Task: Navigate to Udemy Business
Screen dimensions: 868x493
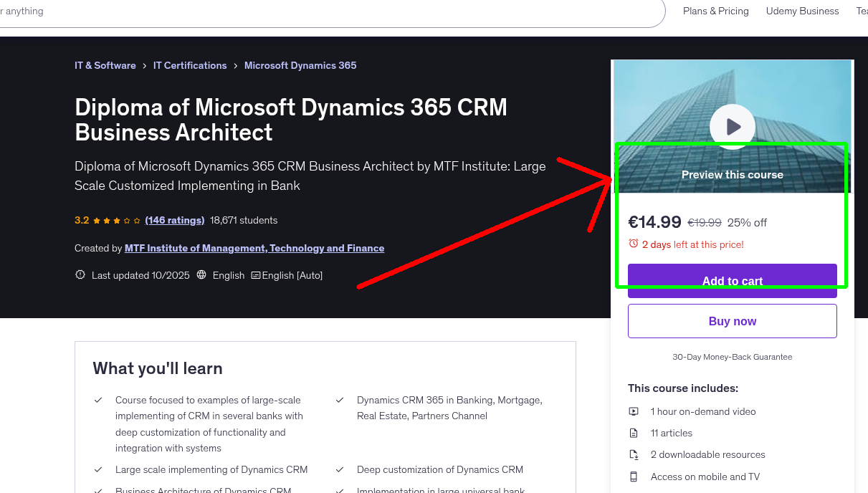Action: pyautogui.click(x=802, y=11)
